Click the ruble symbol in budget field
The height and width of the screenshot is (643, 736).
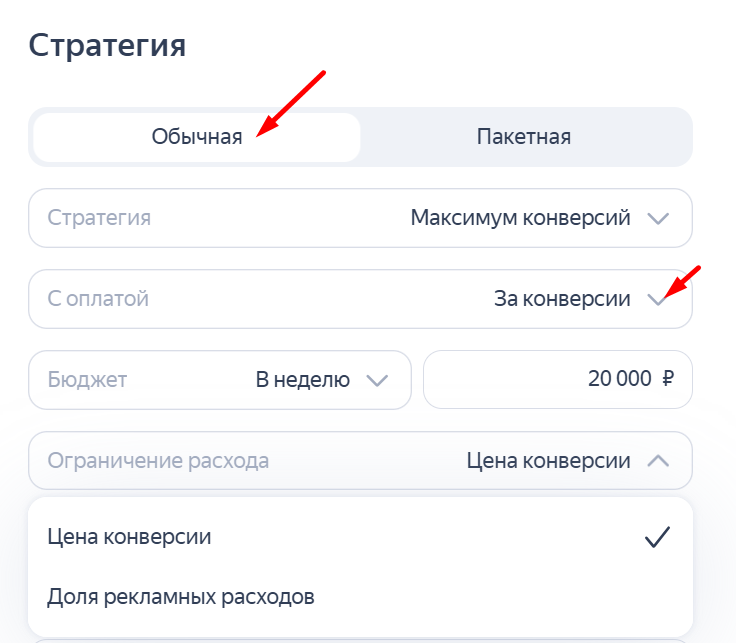[668, 379]
